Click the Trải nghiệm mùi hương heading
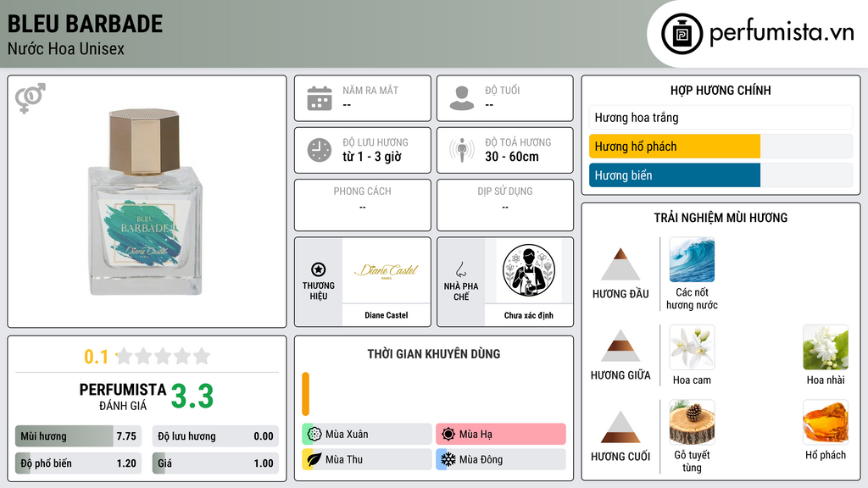 721,218
